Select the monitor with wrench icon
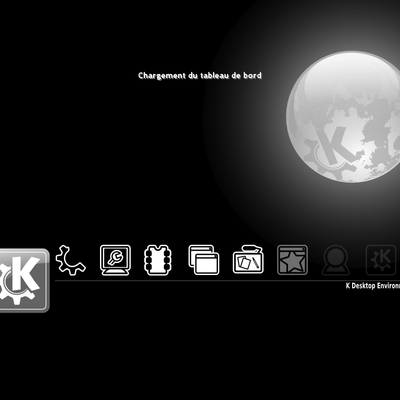This screenshot has width=400, height=400. [115, 260]
